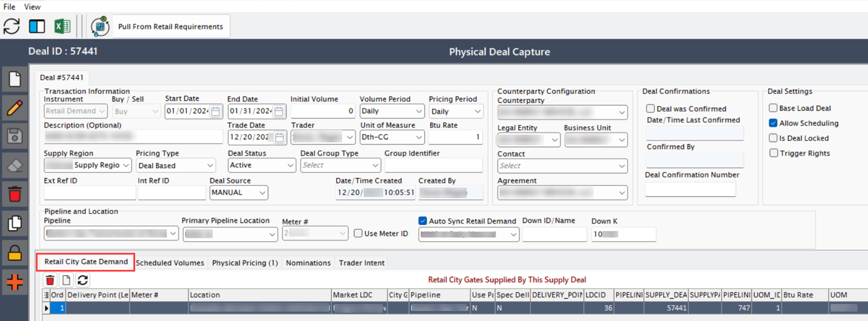
Task: Click the Int Ref ID field
Action: [172, 192]
